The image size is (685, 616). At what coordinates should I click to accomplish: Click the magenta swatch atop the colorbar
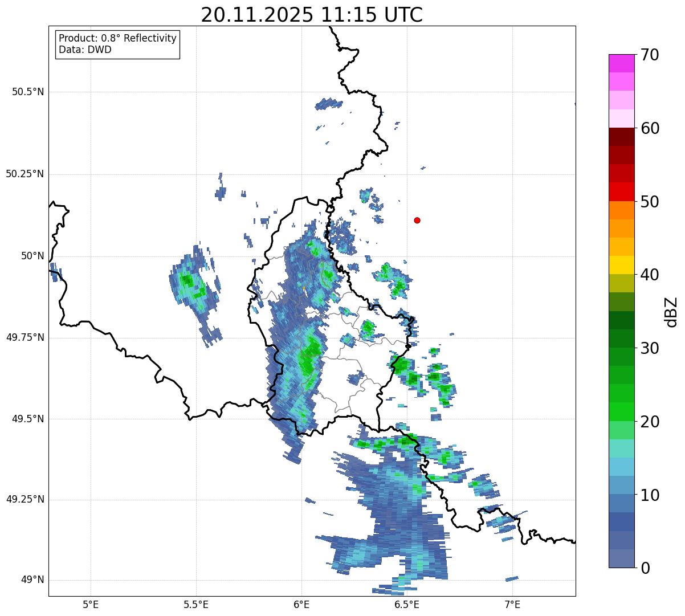(621, 63)
